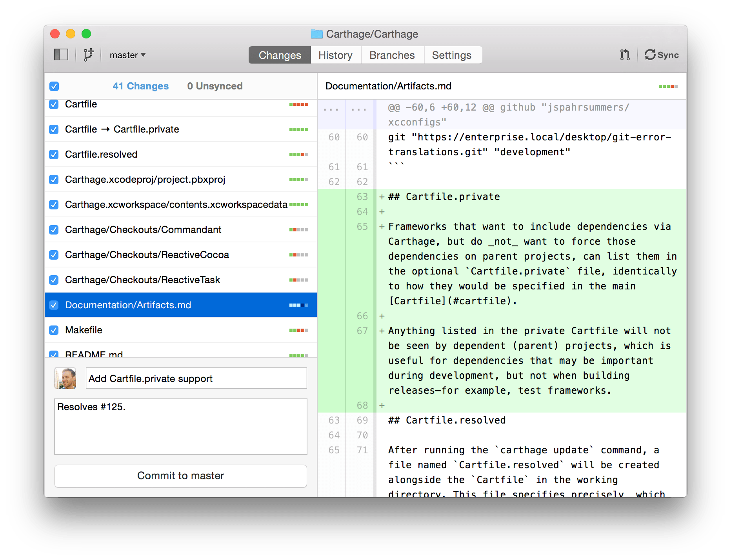The image size is (731, 560).
Task: Show the 0 Unsynced commits list
Action: 215,86
